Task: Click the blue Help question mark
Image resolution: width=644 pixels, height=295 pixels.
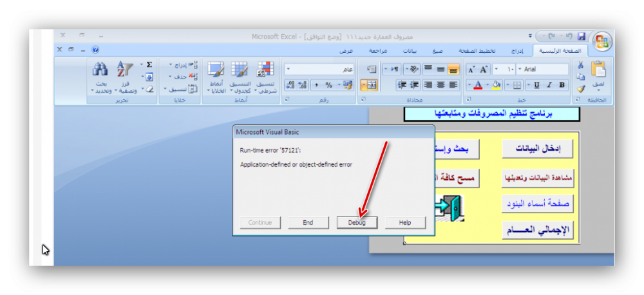Action: tap(95, 50)
